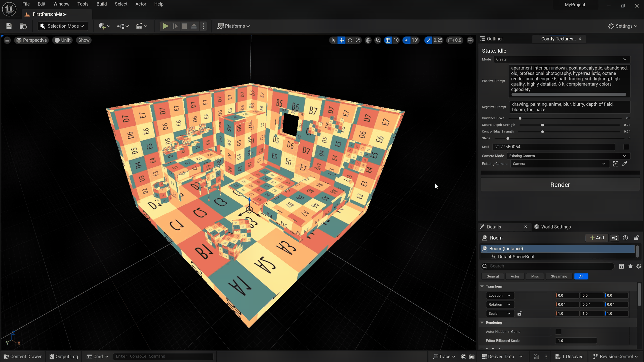Click the viewport layout maximize icon
Image resolution: width=644 pixels, height=362 pixels.
coord(470,40)
